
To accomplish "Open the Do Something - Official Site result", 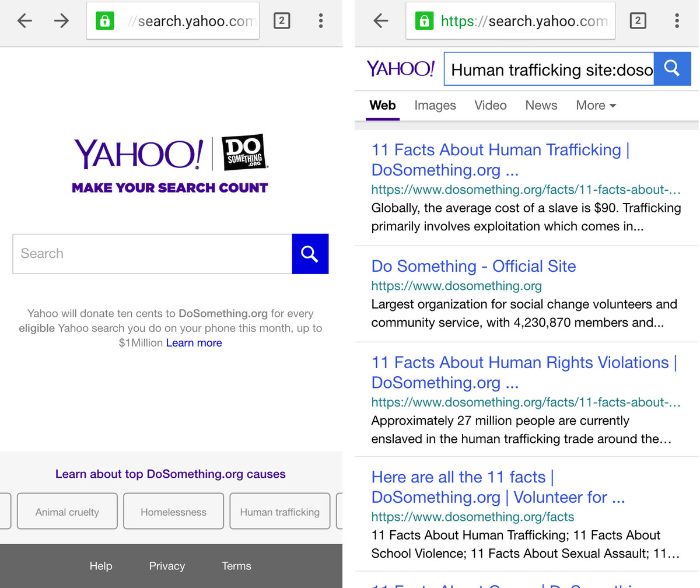I will (473, 267).
